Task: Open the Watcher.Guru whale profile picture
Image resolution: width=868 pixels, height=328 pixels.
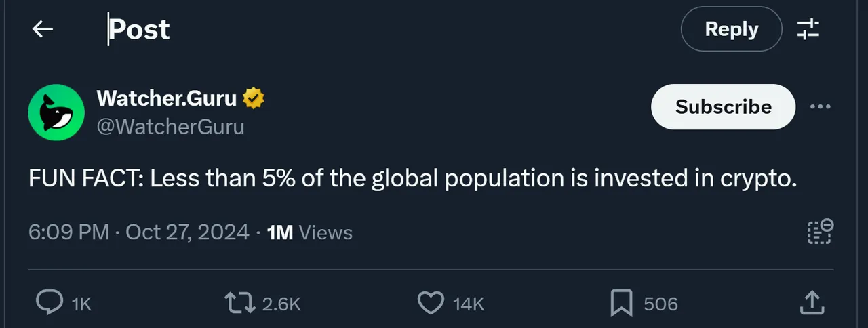Action: (56, 112)
